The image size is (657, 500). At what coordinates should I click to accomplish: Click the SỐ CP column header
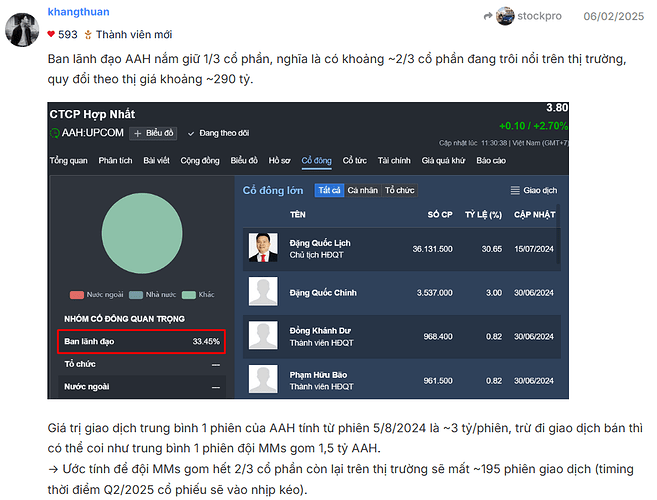440,215
